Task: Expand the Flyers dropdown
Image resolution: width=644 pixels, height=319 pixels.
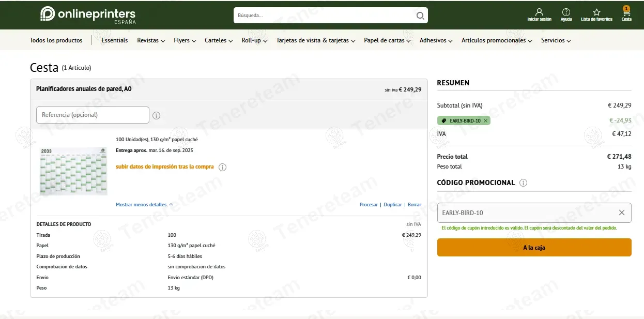Action: [x=185, y=40]
